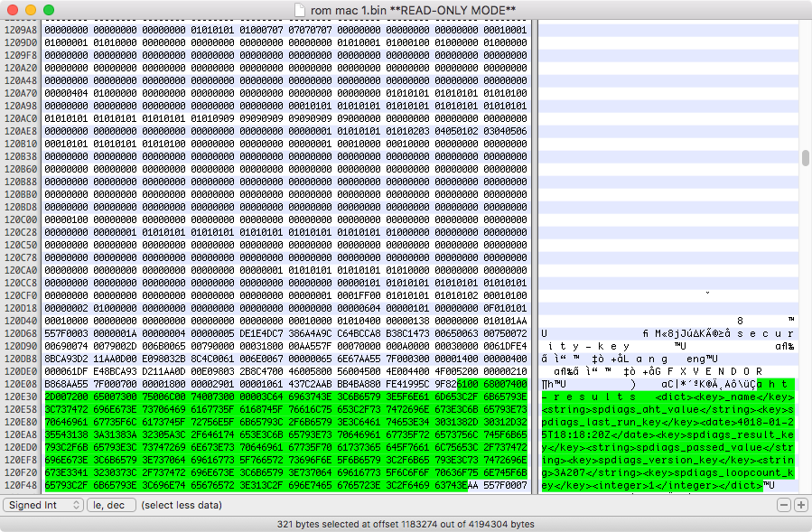Click the offset label 120C28

coord(21,232)
